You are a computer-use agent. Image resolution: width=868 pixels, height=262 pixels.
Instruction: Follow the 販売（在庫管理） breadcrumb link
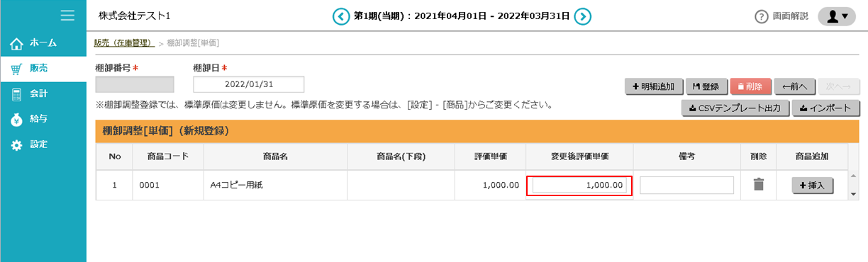pyautogui.click(x=124, y=42)
